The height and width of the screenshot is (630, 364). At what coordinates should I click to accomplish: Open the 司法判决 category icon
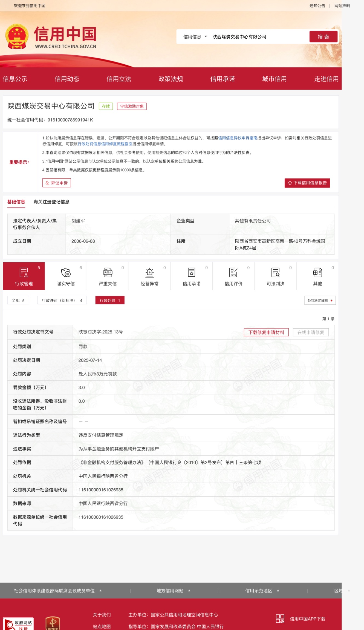tap(276, 273)
